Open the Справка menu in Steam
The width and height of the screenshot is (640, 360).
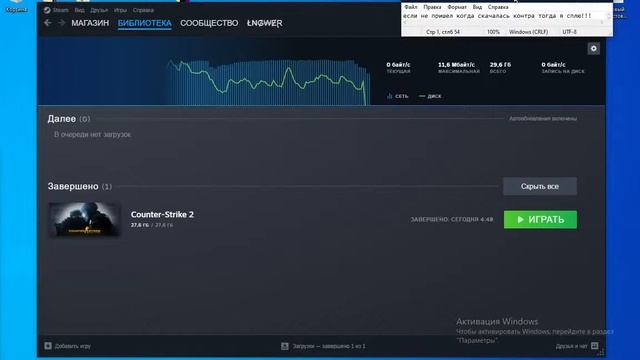[x=143, y=10]
